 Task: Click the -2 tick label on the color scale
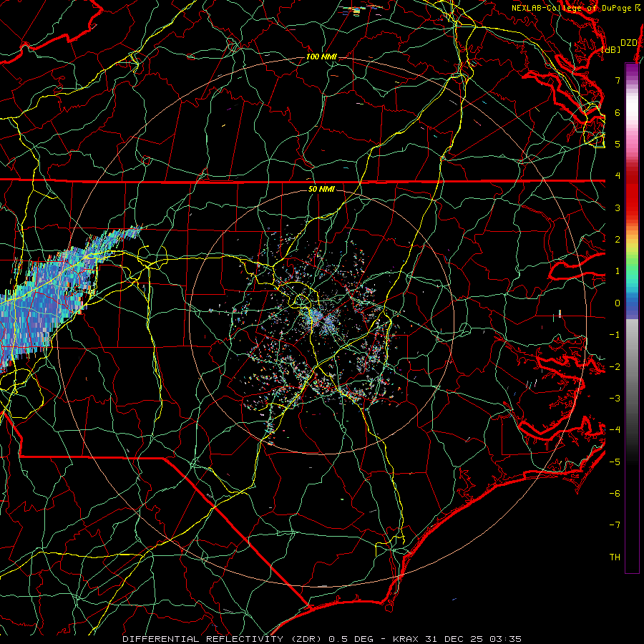coord(615,367)
